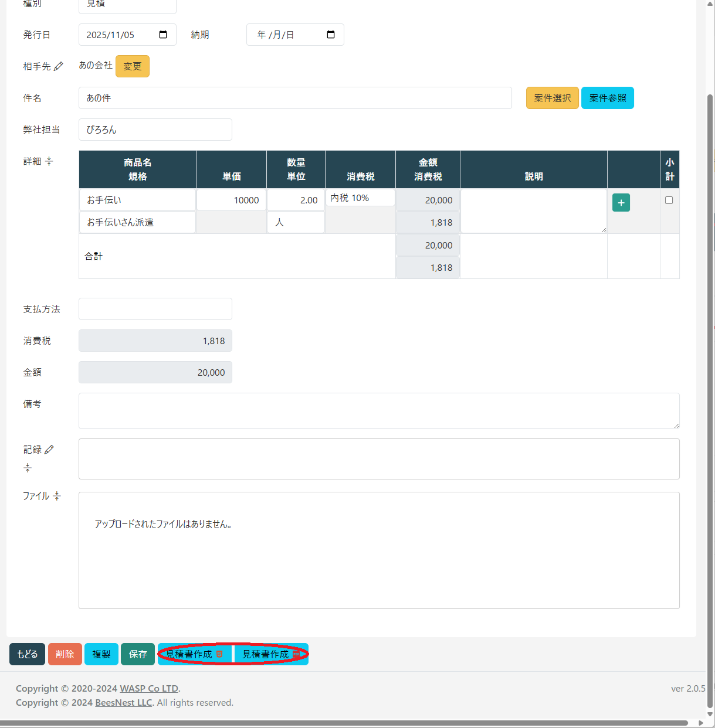This screenshot has width=715, height=728.
Task: Open calendar picker in 発行日 field
Action: [163, 35]
